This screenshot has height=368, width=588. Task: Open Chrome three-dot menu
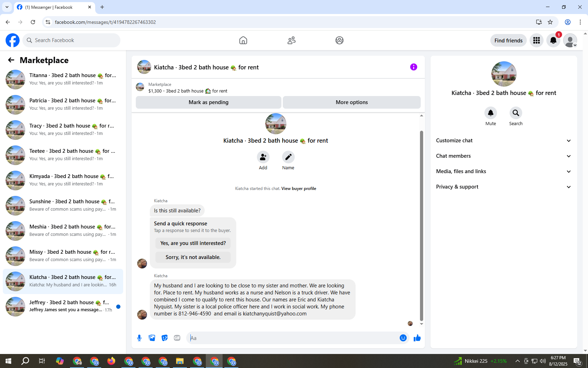580,22
